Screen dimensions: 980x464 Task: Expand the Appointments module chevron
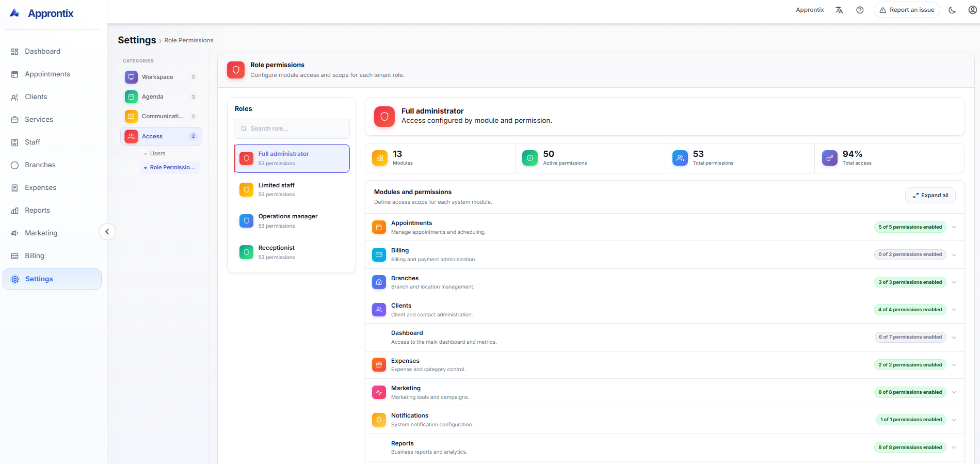(x=954, y=227)
